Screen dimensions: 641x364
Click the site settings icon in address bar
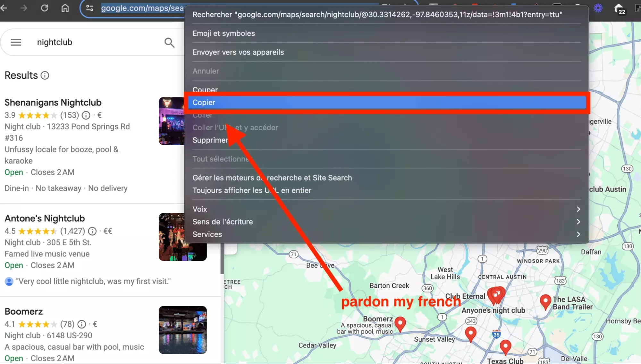coord(90,8)
